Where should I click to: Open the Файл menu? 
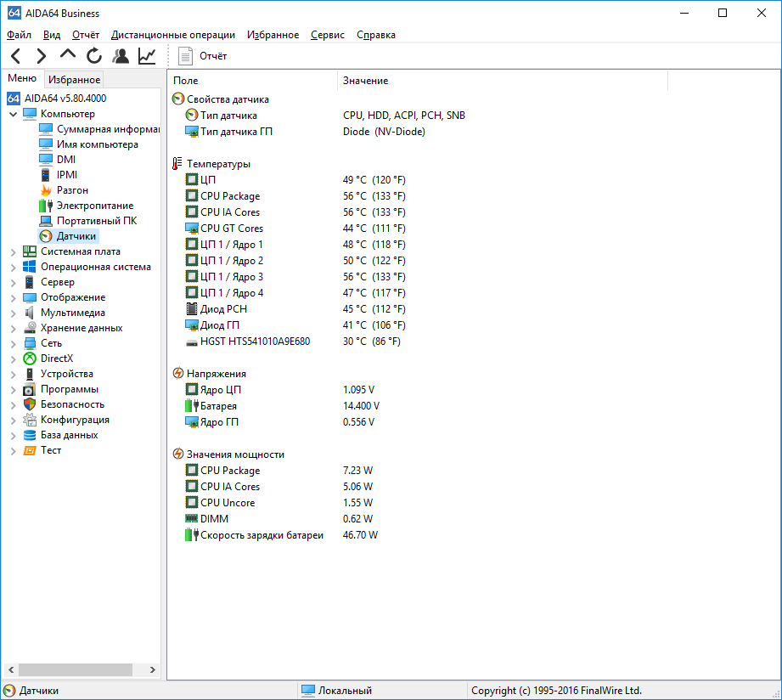[x=19, y=35]
